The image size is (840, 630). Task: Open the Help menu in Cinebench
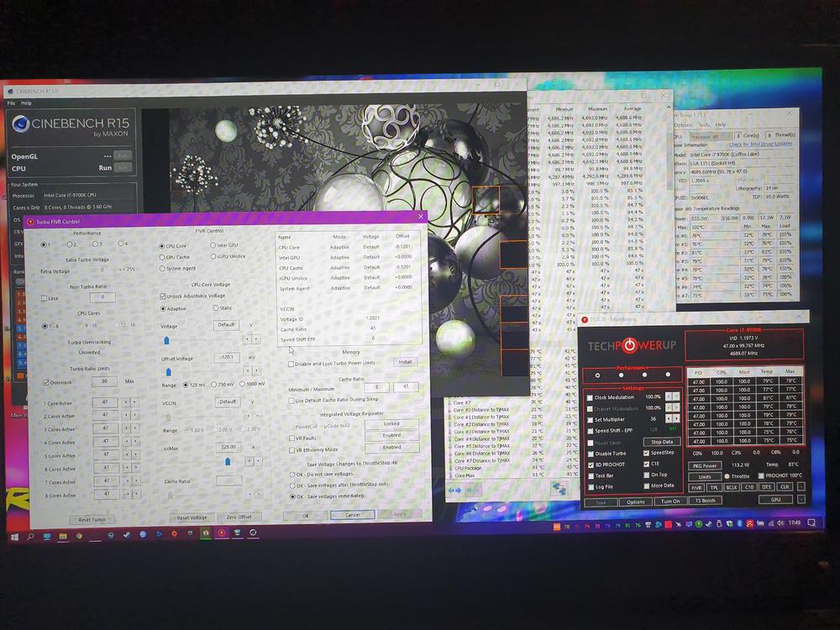[x=26, y=102]
